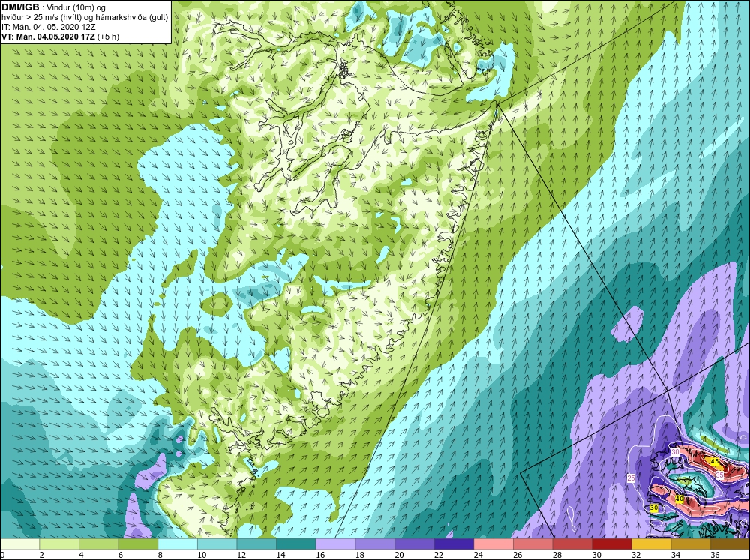The width and height of the screenshot is (750, 560).
Task: Click the legend scale label '24'
Action: [x=478, y=555]
